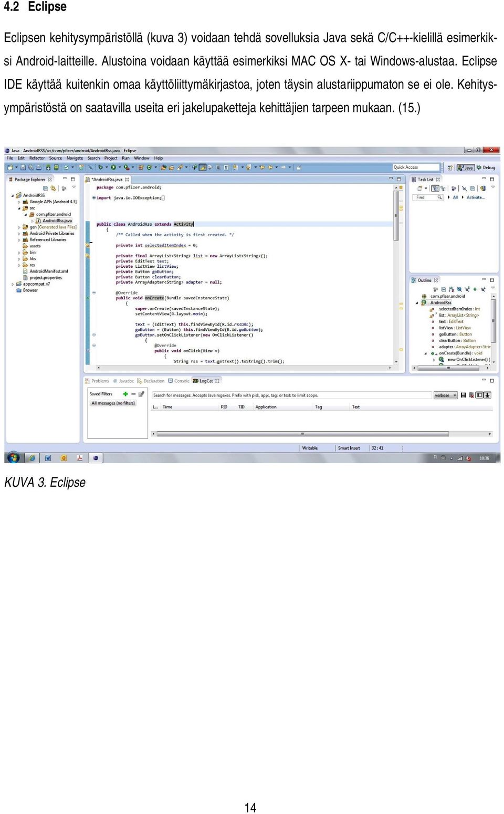
Task: Click Eclipse icon in the taskbar
Action: coord(95,458)
